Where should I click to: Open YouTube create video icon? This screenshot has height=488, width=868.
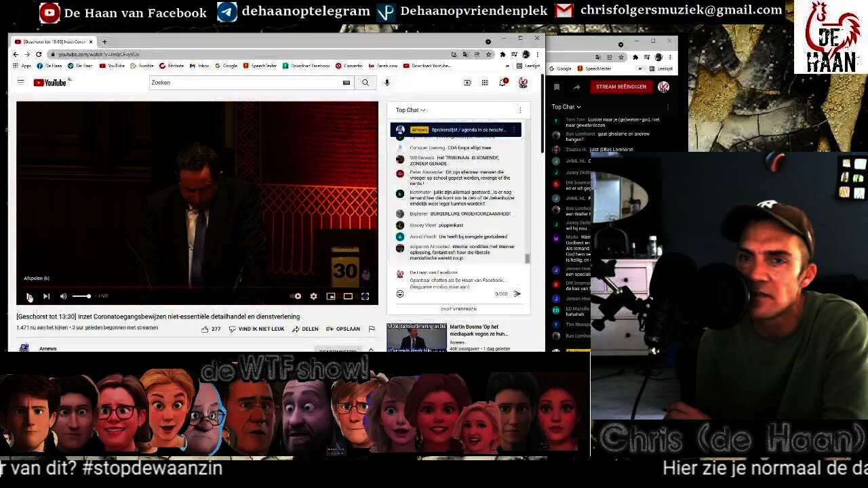point(467,83)
